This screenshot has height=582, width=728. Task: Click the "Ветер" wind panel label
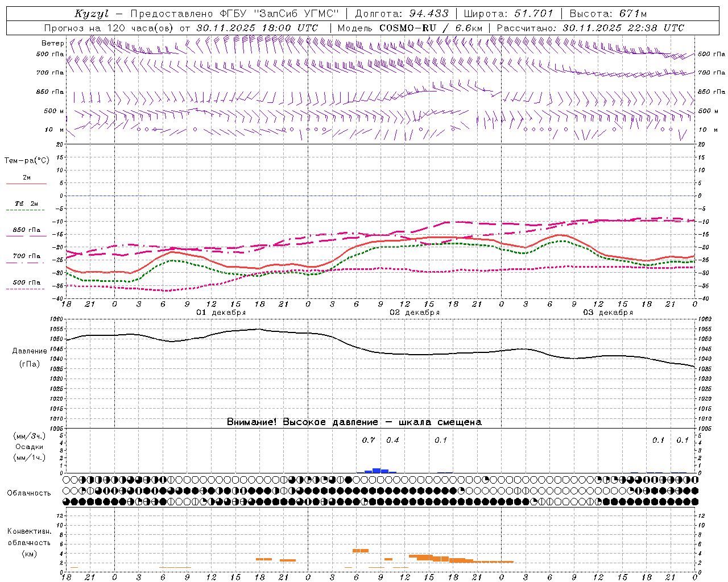click(x=52, y=43)
